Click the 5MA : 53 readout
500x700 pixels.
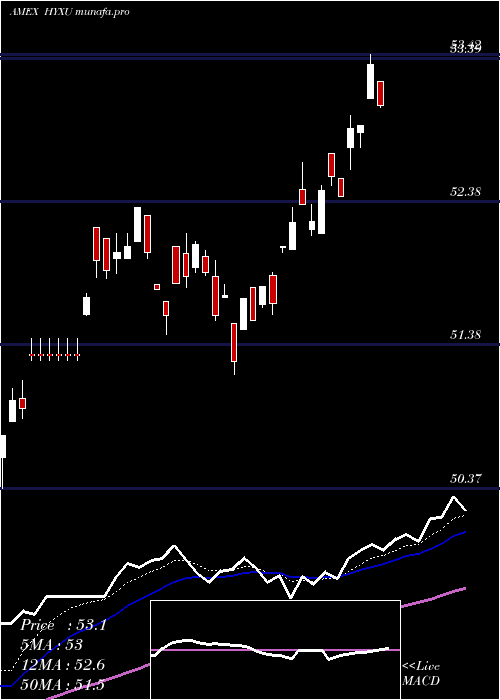pyautogui.click(x=52, y=645)
